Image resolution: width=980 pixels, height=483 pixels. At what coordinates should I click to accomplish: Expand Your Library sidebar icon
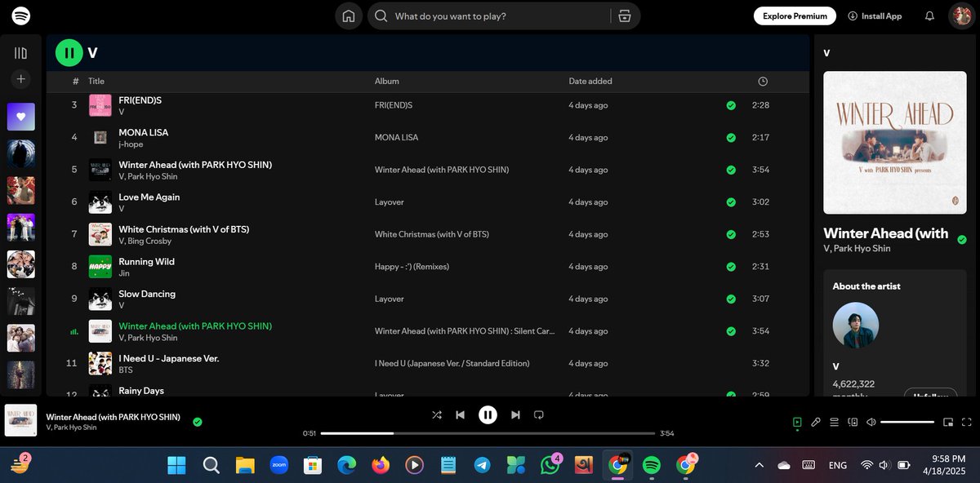(21, 53)
